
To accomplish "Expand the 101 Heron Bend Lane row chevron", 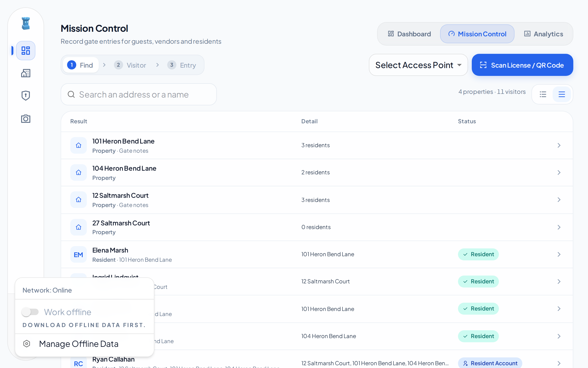I will click(559, 145).
